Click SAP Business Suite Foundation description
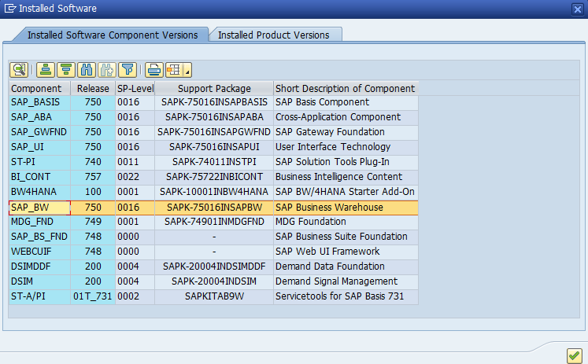Screen dimensions: 588x364 (346, 237)
